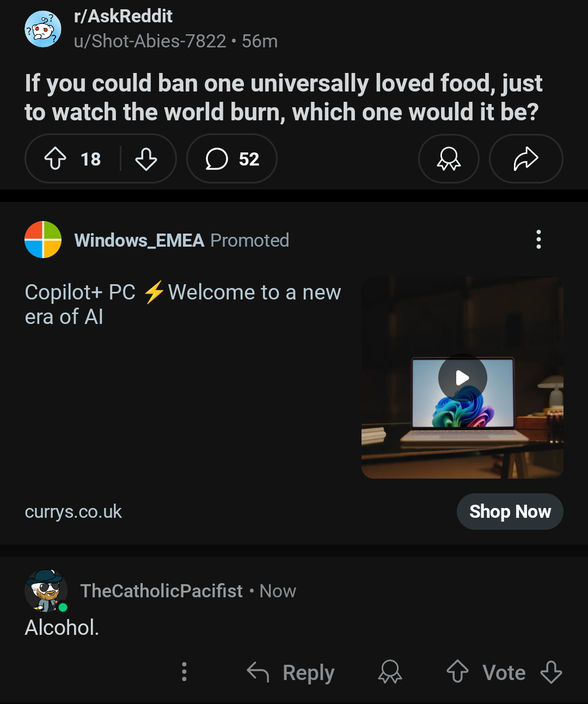Image resolution: width=588 pixels, height=704 pixels.
Task: Open TheCatholicPacifist's avatar
Action: tap(46, 591)
